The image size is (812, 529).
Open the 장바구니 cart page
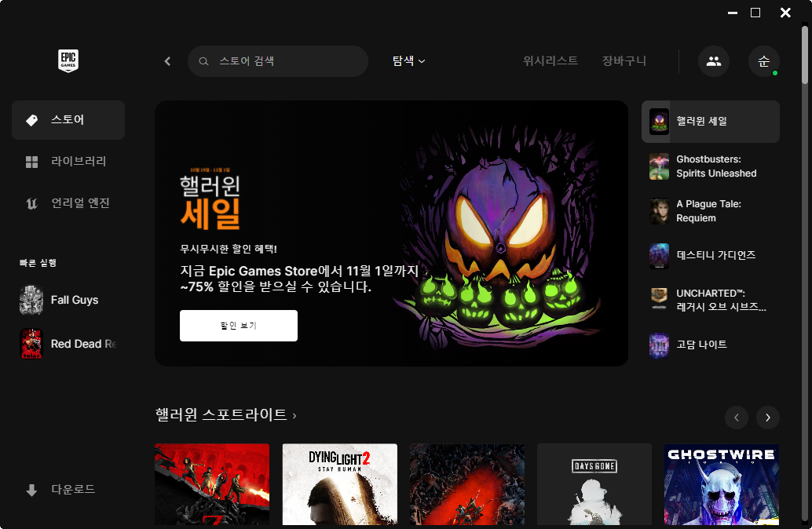pyautogui.click(x=624, y=61)
